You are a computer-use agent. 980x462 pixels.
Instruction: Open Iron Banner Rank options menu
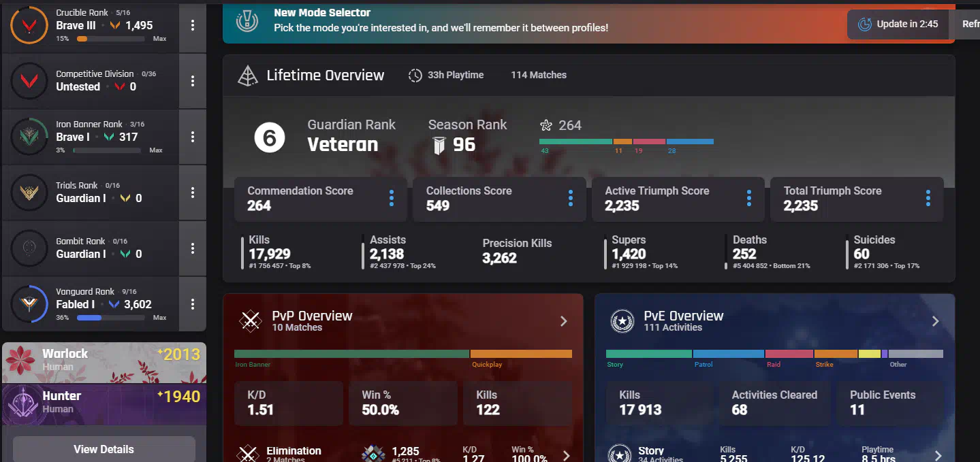193,137
